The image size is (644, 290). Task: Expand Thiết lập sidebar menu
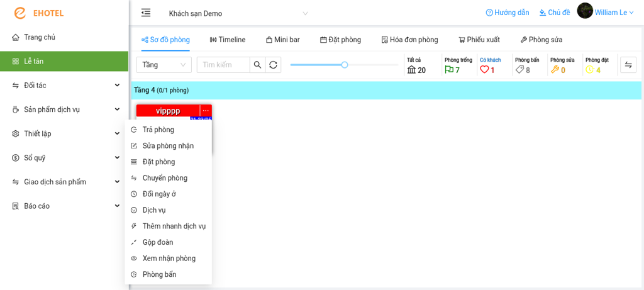(x=64, y=134)
